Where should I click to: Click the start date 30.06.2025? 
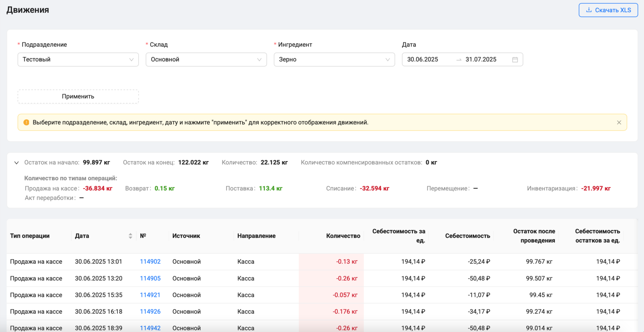(x=422, y=59)
